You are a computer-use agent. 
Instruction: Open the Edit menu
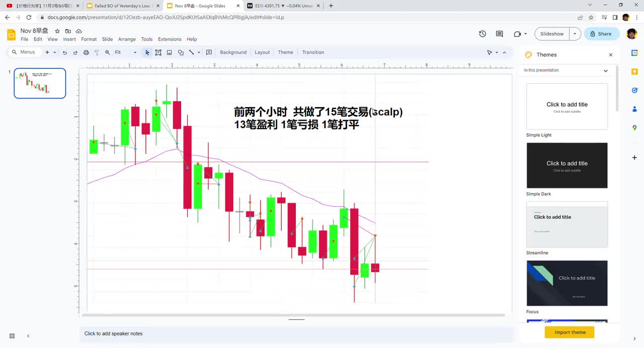coord(38,39)
